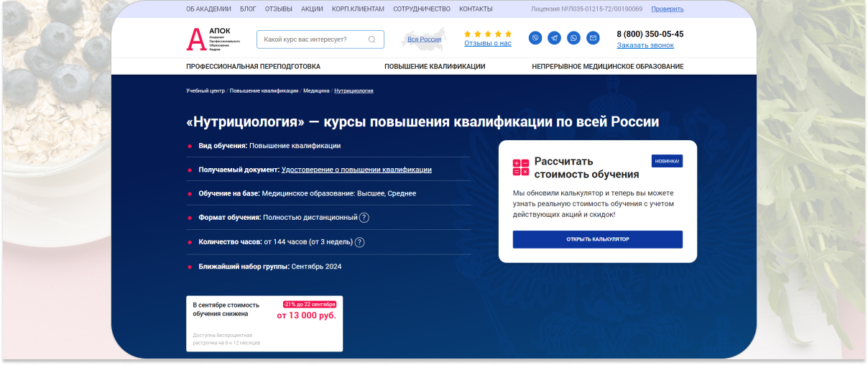This screenshot has width=868, height=365.
Task: Open КОНТАКТЫ menu item
Action: [x=476, y=9]
